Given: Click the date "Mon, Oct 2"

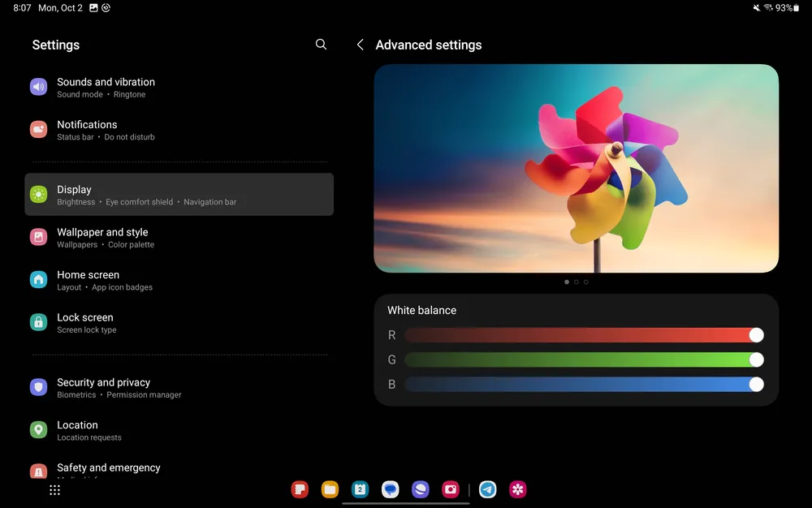Looking at the screenshot, I should click(61, 8).
